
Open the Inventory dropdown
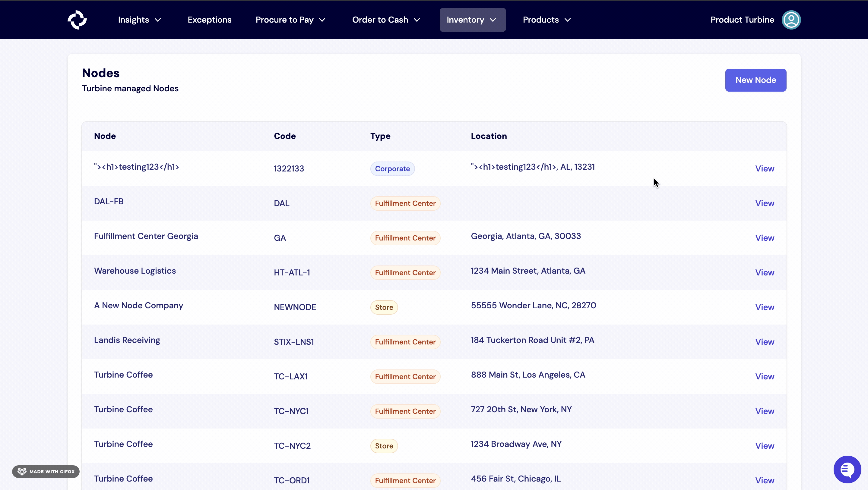click(x=472, y=20)
